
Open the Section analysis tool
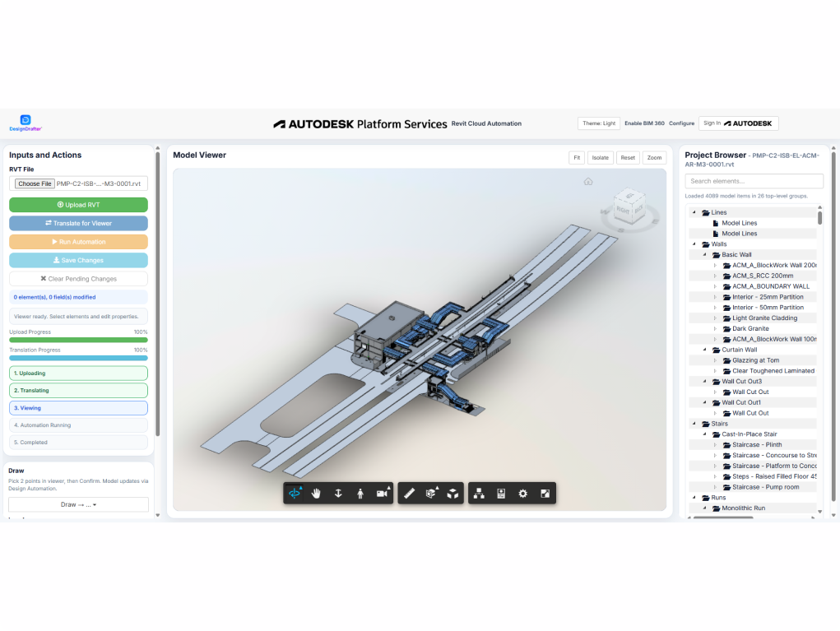[x=431, y=494]
